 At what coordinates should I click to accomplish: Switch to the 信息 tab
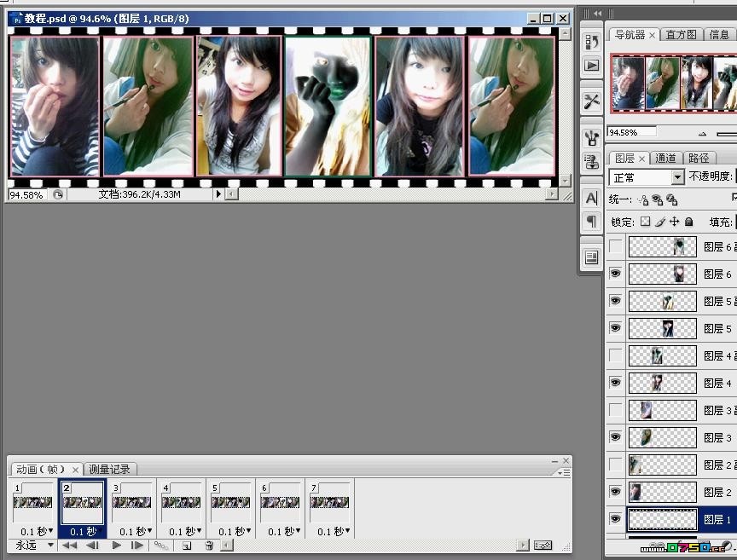(719, 35)
